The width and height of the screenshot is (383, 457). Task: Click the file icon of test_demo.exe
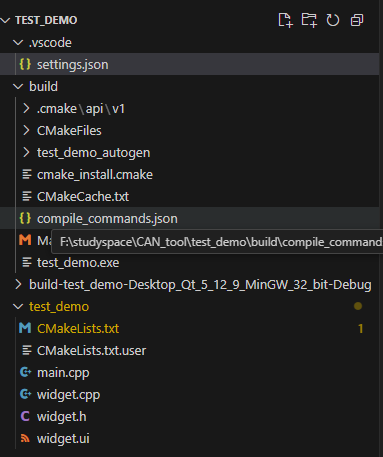tap(27, 262)
